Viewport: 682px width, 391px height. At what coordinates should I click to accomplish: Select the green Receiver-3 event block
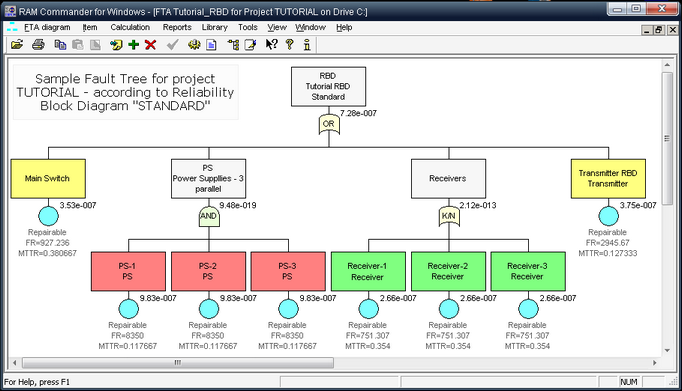(x=528, y=271)
